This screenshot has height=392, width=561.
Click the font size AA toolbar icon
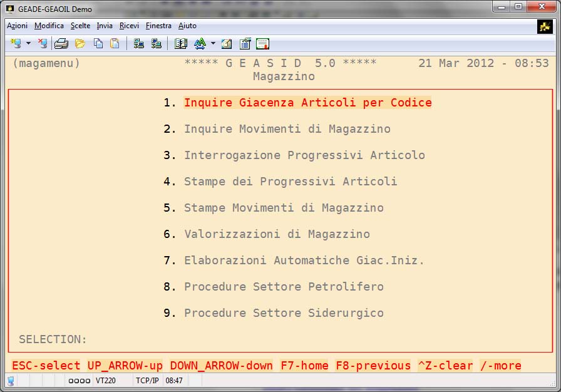click(200, 44)
